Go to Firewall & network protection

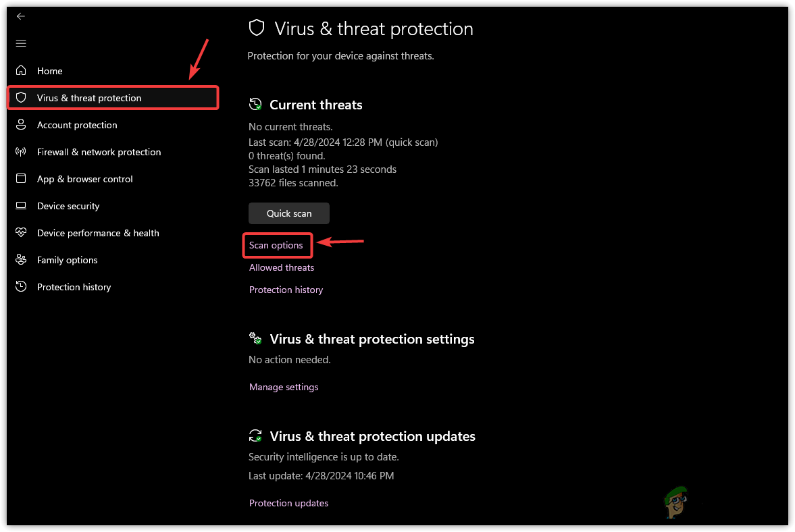point(99,152)
